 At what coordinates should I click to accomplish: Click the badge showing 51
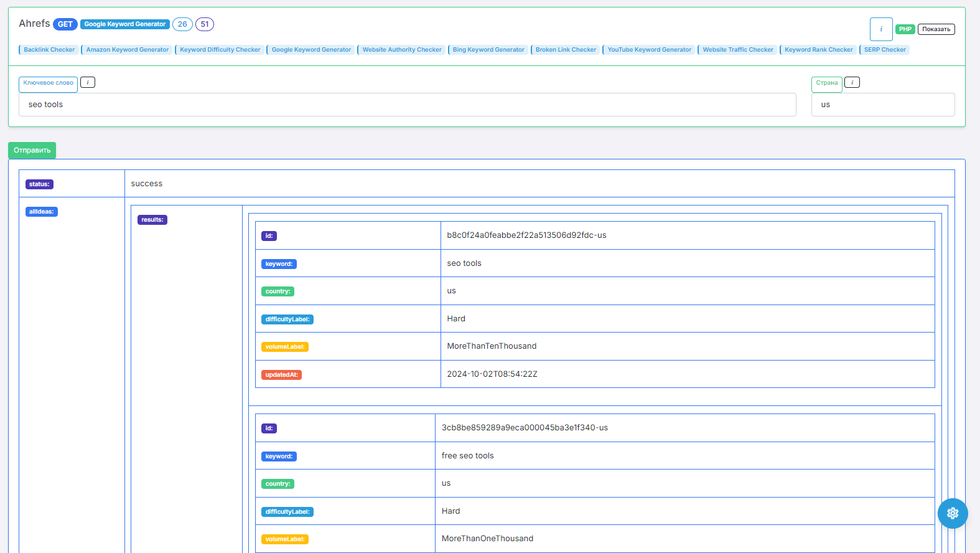(x=205, y=24)
